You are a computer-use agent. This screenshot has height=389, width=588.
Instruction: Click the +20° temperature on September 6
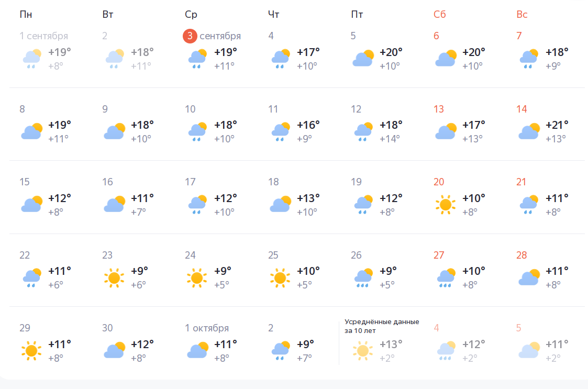(474, 52)
